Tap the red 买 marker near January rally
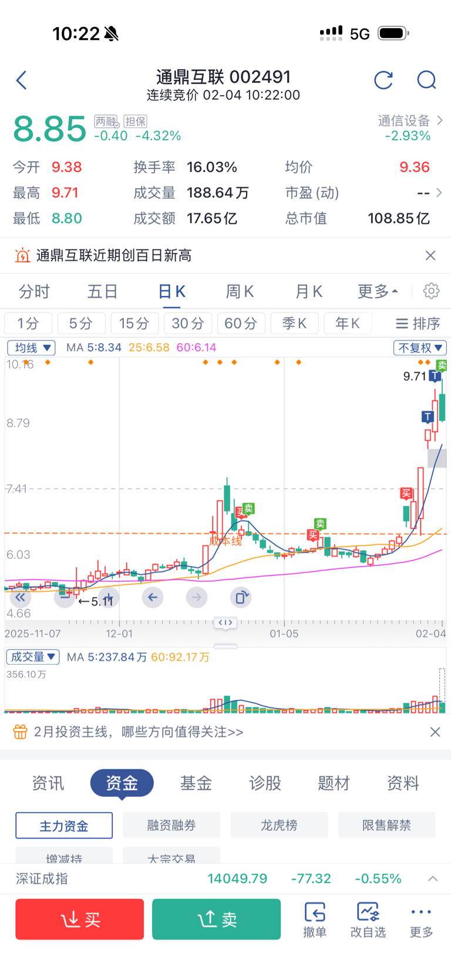The height and width of the screenshot is (980, 451). (x=406, y=493)
